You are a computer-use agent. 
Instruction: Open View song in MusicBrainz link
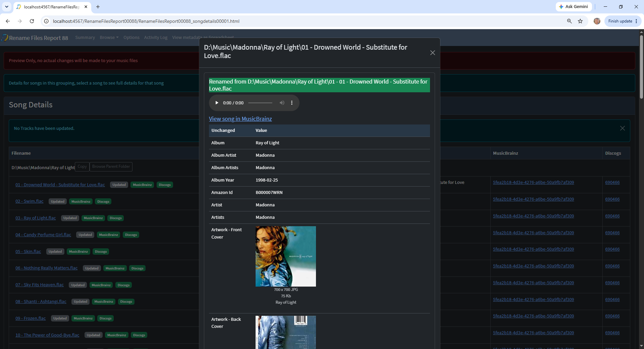pyautogui.click(x=240, y=119)
